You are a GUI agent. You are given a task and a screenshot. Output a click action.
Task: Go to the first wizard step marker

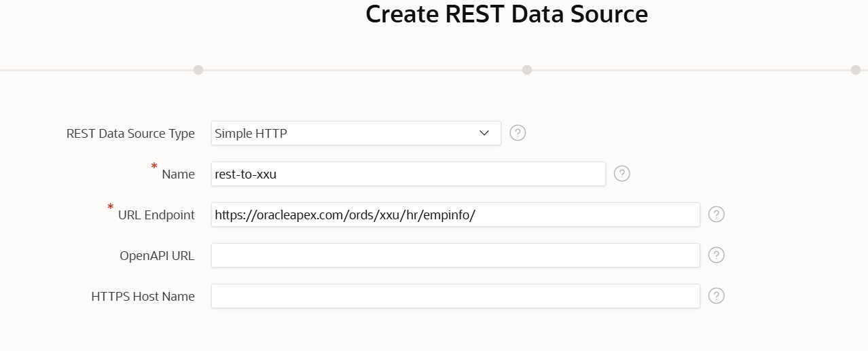[198, 70]
